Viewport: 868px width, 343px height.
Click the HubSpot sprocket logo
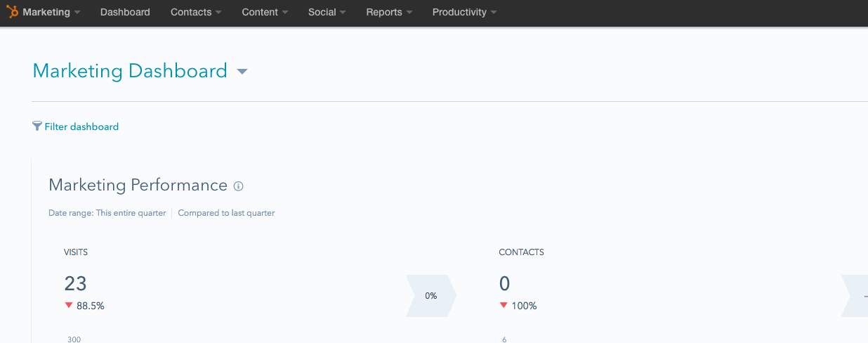[x=13, y=12]
